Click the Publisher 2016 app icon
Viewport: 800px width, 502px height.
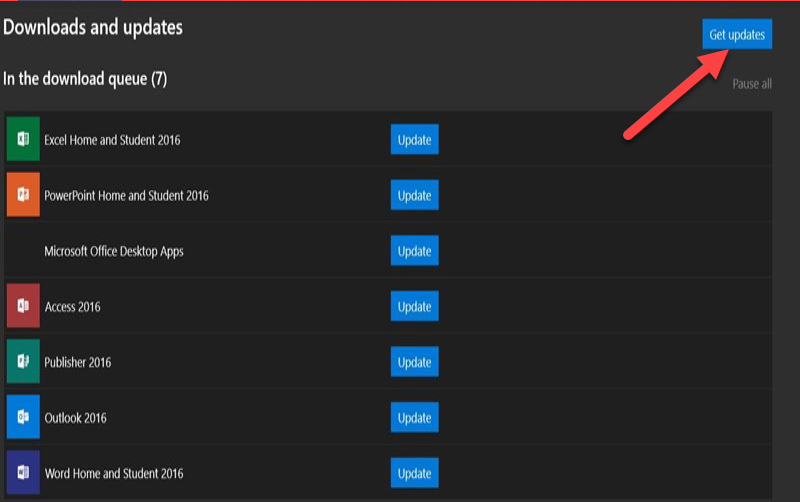(23, 361)
